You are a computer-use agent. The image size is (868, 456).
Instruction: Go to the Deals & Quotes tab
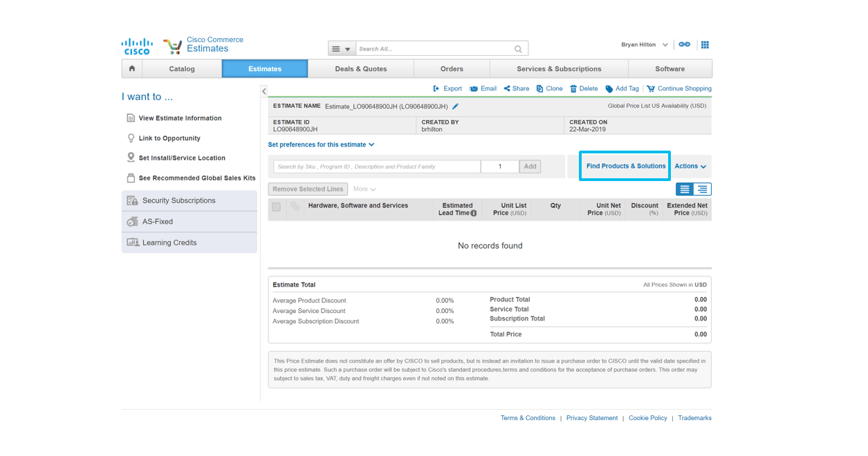click(361, 68)
